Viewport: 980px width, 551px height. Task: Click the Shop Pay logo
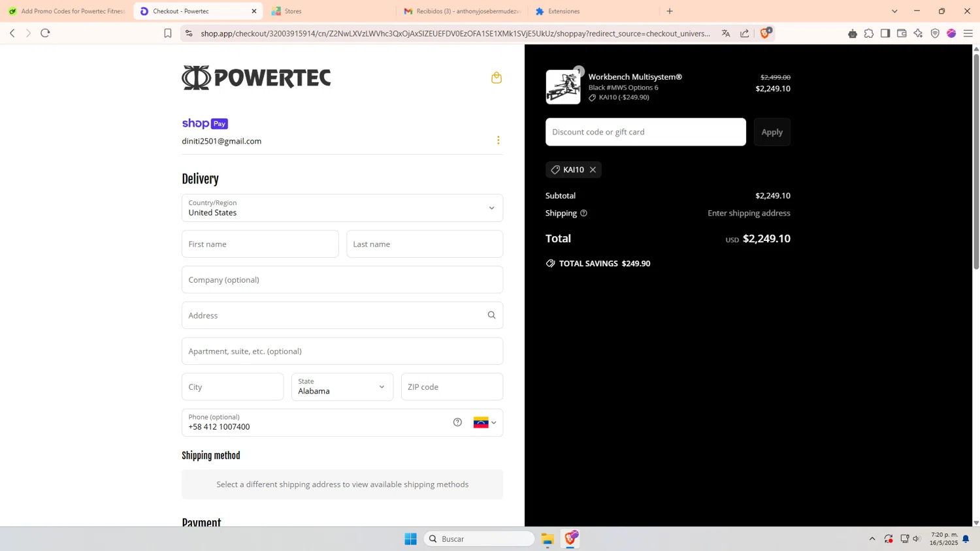click(x=204, y=123)
